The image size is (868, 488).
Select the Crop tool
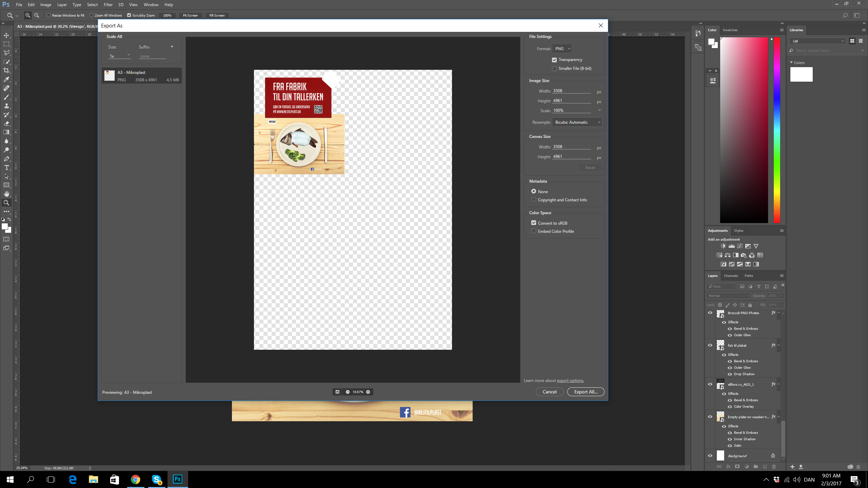(x=6, y=70)
